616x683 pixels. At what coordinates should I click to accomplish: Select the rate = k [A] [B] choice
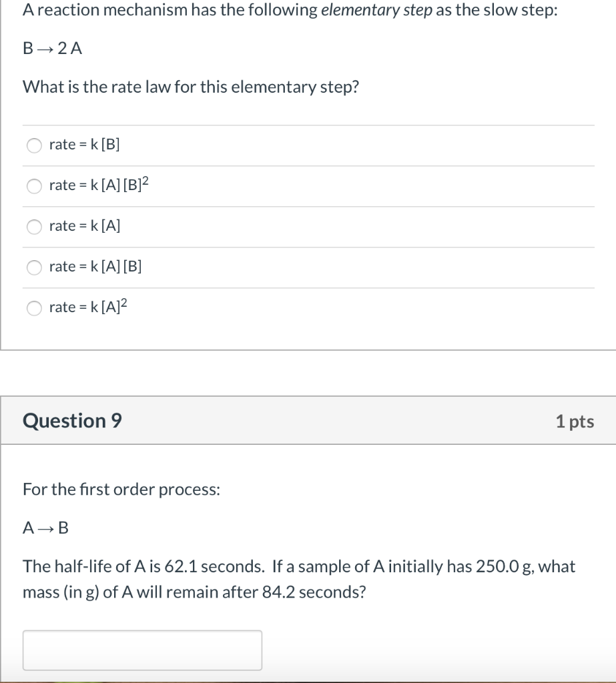click(34, 267)
